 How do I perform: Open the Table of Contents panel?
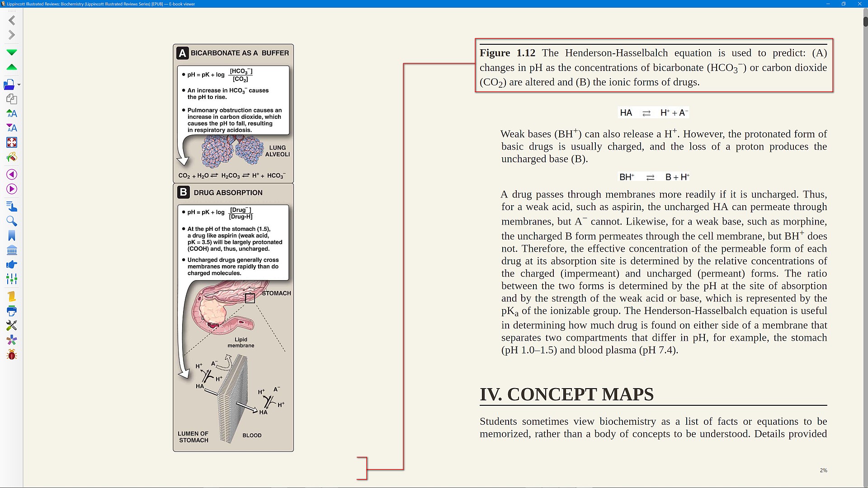click(12, 206)
